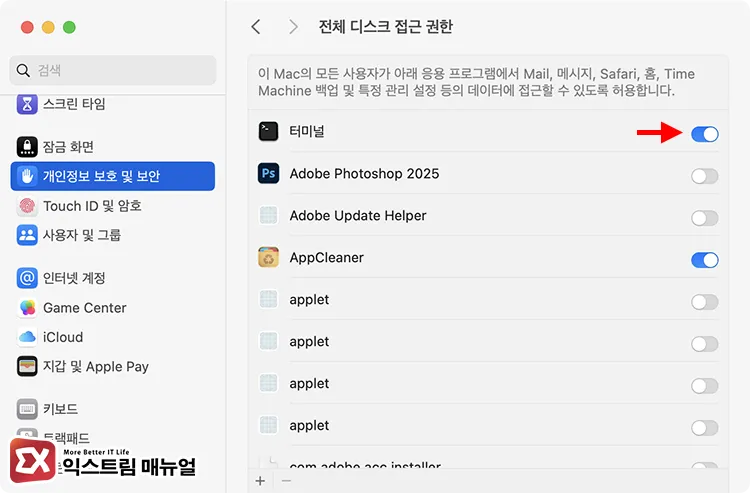The height and width of the screenshot is (493, 750).
Task: Select 개인정보 보호 및 보안 in sidebar
Action: coord(113,176)
